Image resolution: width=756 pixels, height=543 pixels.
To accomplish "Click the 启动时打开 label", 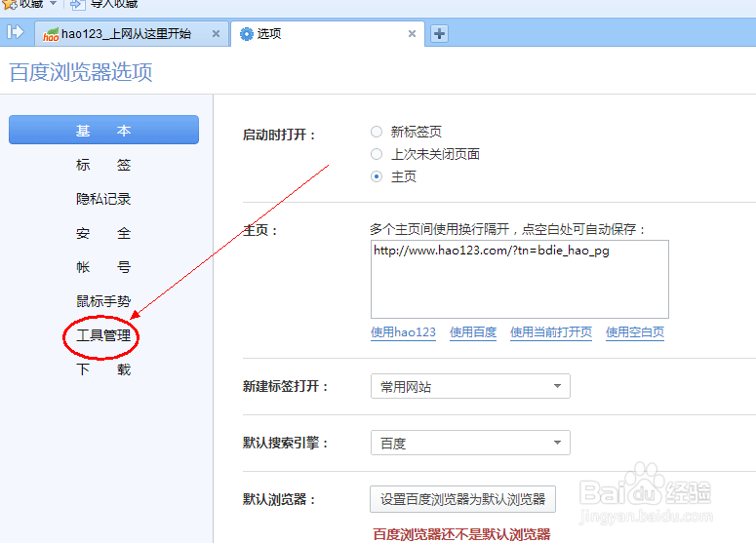I will (x=279, y=135).
